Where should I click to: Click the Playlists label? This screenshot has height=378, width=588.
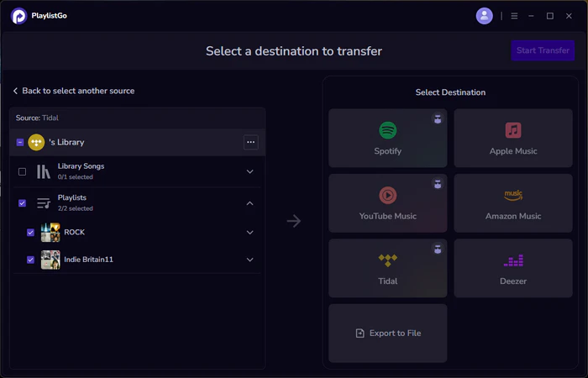pyautogui.click(x=72, y=197)
